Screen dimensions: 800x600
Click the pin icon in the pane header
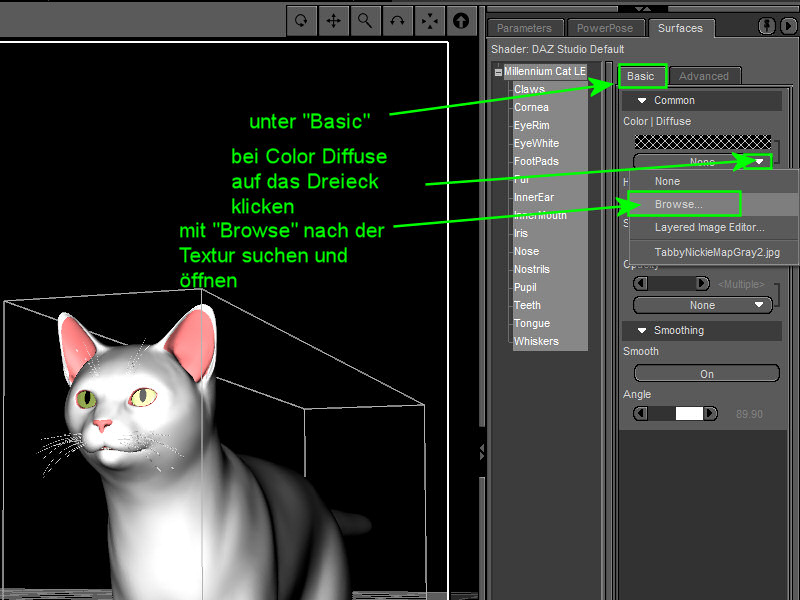pyautogui.click(x=767, y=26)
